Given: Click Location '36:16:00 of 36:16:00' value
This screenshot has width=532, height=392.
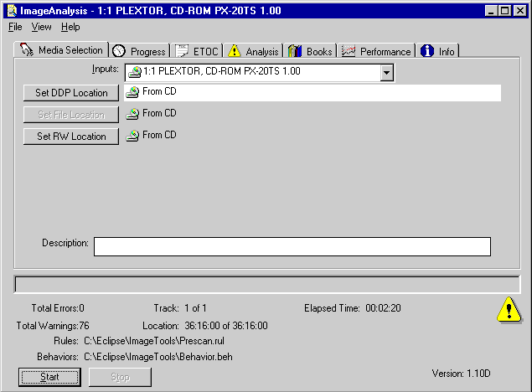Looking at the screenshot, I should point(226,326).
